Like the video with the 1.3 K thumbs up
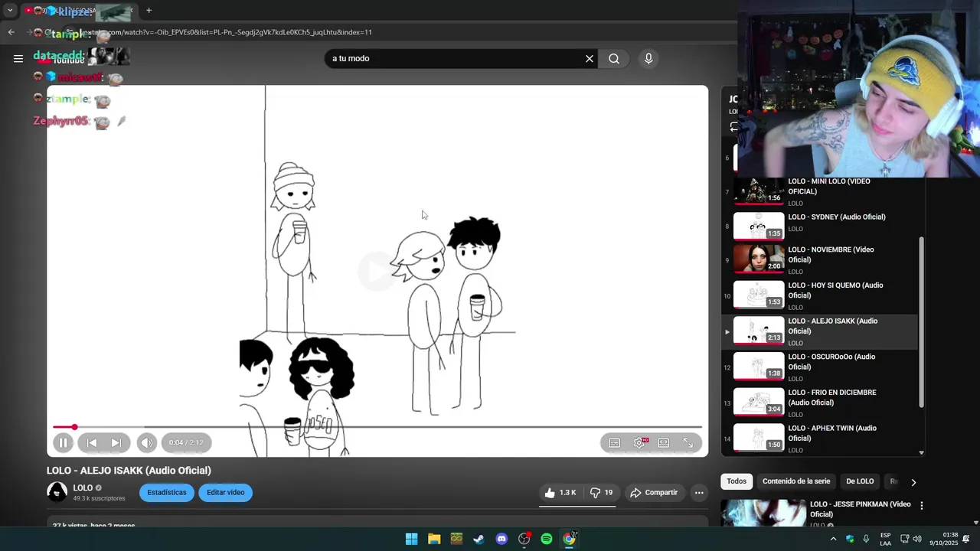 pos(560,493)
